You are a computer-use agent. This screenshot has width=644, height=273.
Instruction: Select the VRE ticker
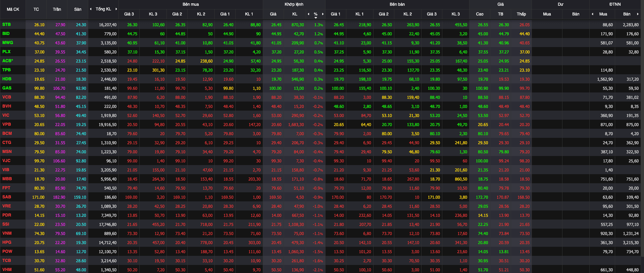pos(7,206)
